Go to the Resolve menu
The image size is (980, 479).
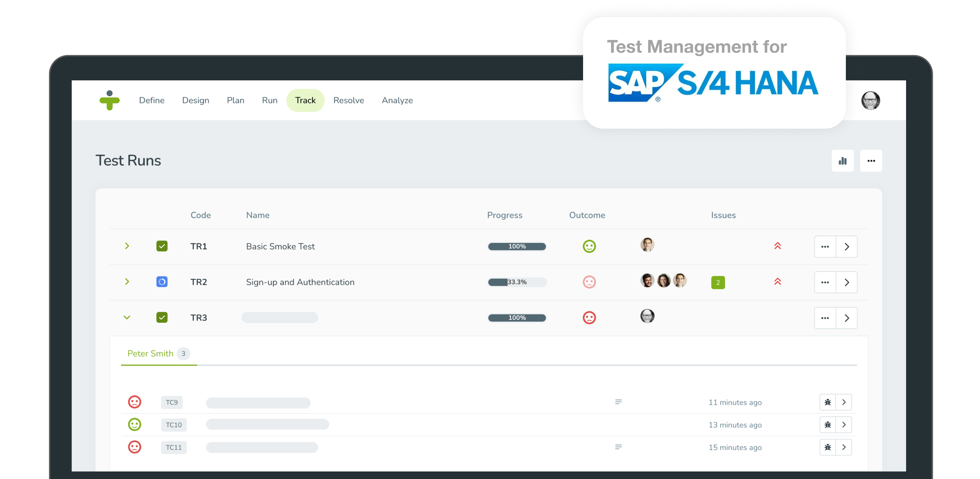point(348,101)
